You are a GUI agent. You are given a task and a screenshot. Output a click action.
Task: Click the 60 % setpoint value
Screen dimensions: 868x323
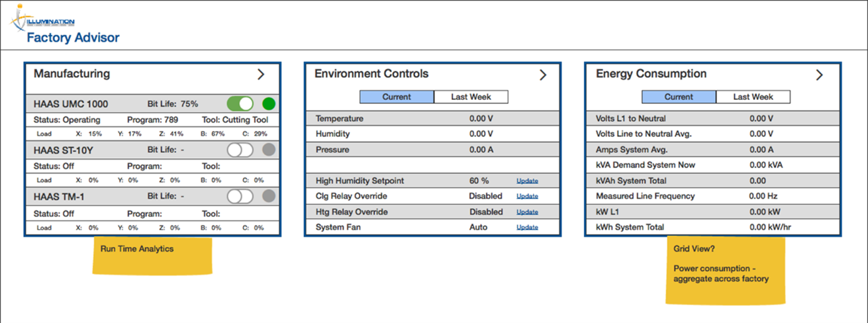point(479,181)
